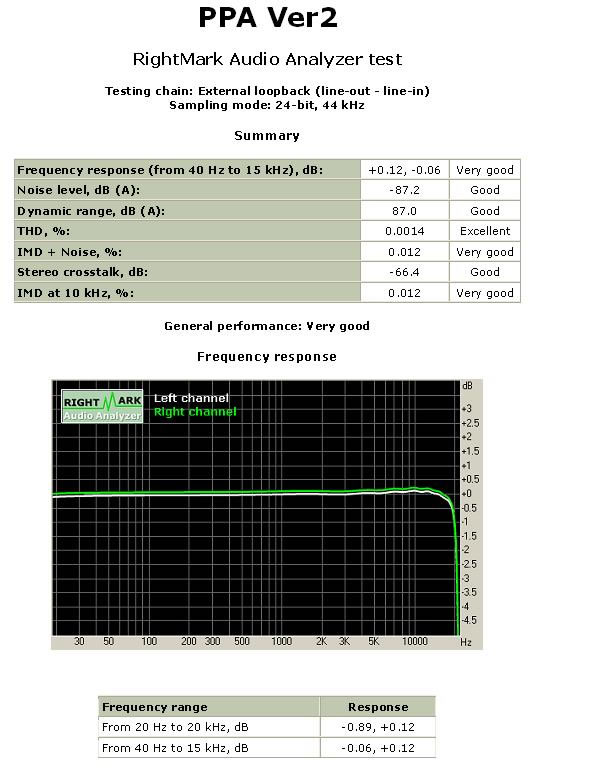Select the green Right channel legend label
This screenshot has height=773, width=604.
point(195,412)
